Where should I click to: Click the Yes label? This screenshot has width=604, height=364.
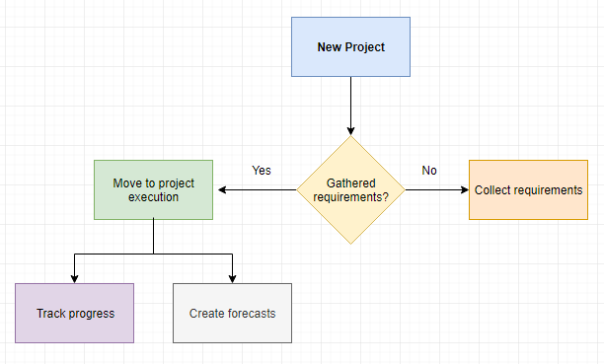[x=262, y=171]
